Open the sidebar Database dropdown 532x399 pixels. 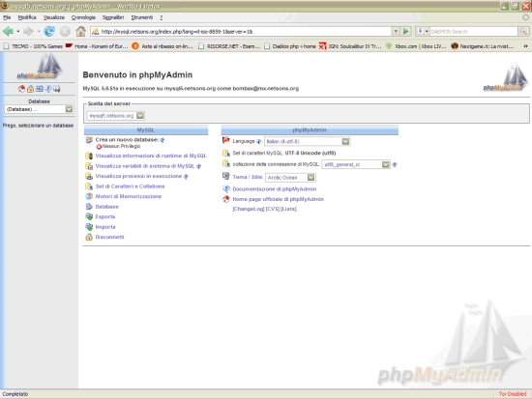pos(39,109)
